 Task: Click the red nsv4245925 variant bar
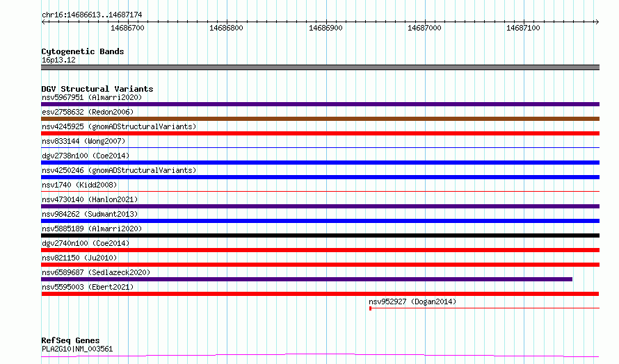pyautogui.click(x=320, y=133)
